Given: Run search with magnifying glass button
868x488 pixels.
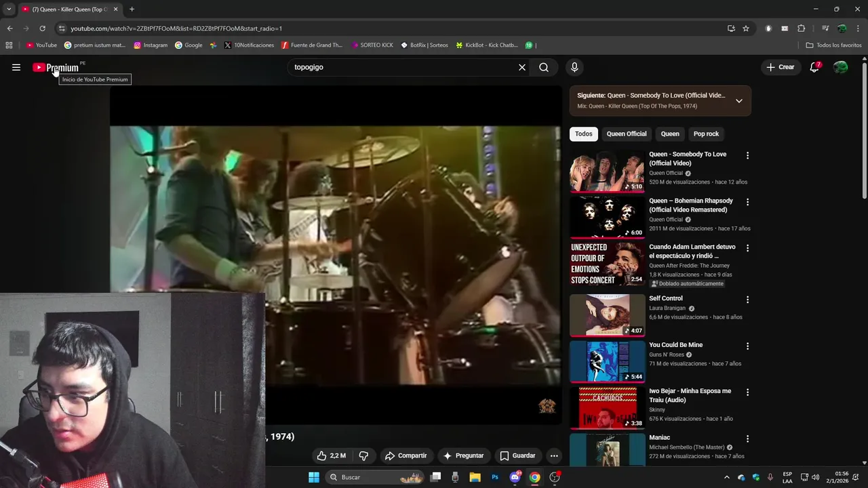Looking at the screenshot, I should coord(544,67).
